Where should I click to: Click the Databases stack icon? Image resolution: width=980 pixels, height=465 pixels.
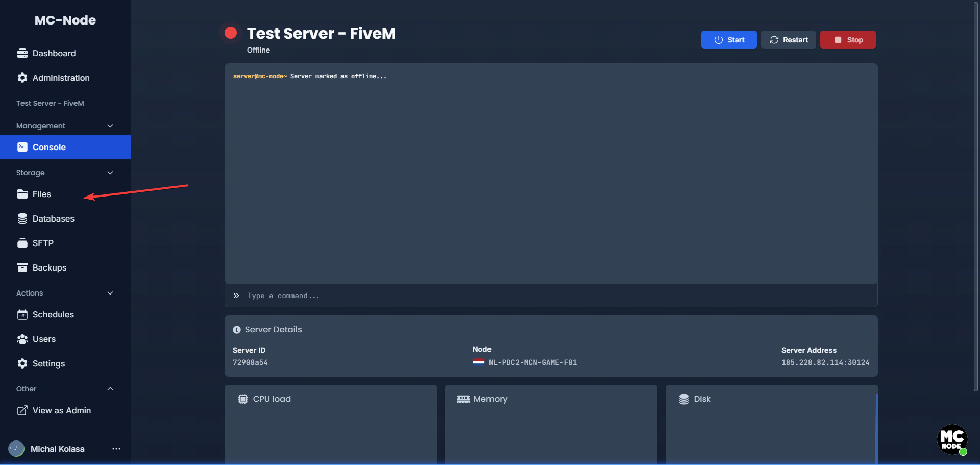pos(22,218)
